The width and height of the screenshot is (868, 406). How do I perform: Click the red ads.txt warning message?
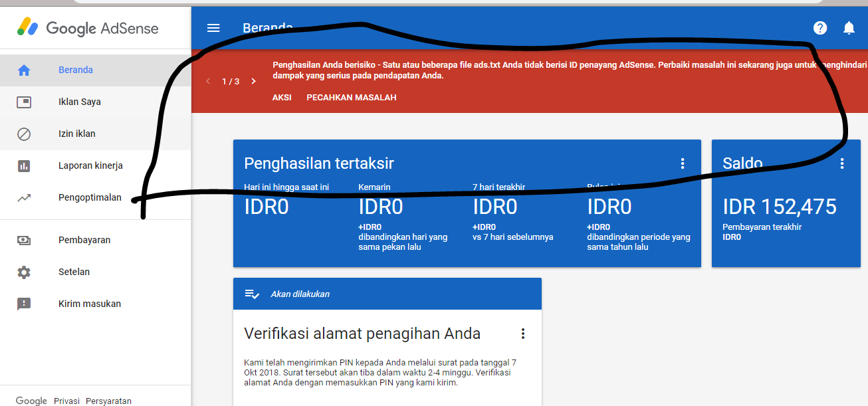(x=570, y=70)
